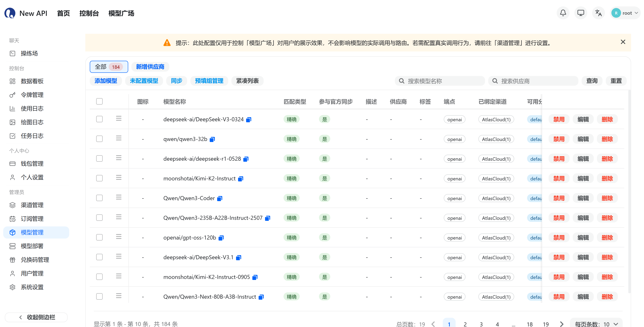Click the 添加模型 button
Viewport: 644px width, 327px height.
pyautogui.click(x=106, y=81)
